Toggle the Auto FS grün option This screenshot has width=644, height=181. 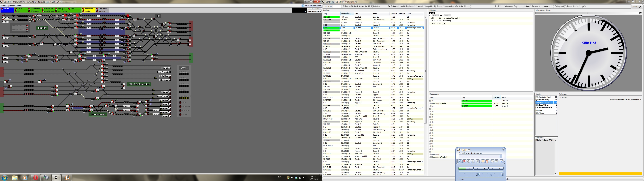43,11
